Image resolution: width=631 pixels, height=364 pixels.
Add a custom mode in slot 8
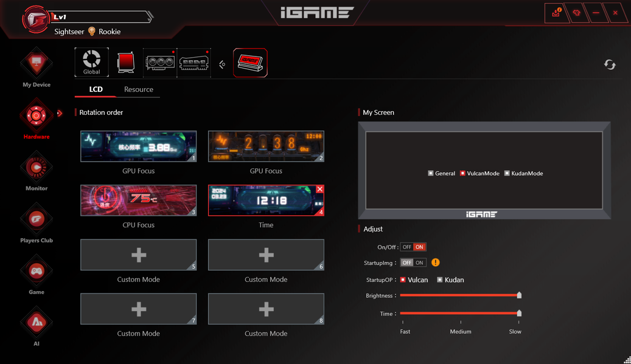tap(266, 309)
